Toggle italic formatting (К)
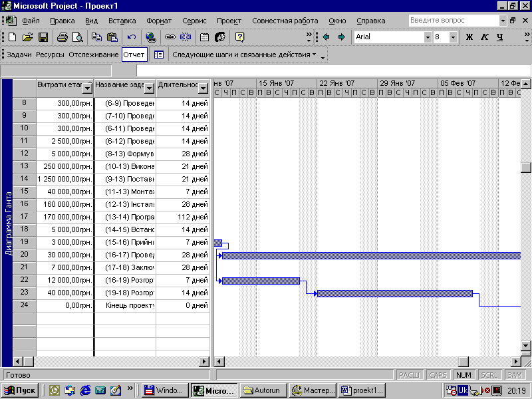Screen dimensions: 532x399 485,37
